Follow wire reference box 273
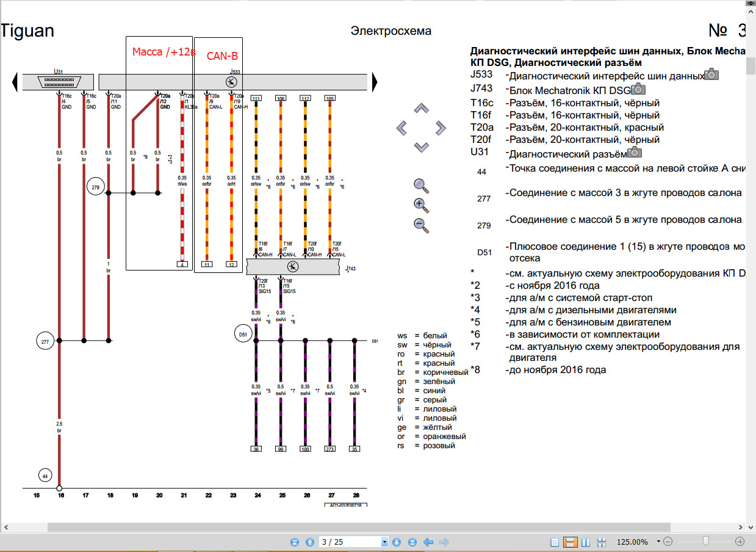Image resolution: width=756 pixels, height=552 pixels. click(330, 449)
